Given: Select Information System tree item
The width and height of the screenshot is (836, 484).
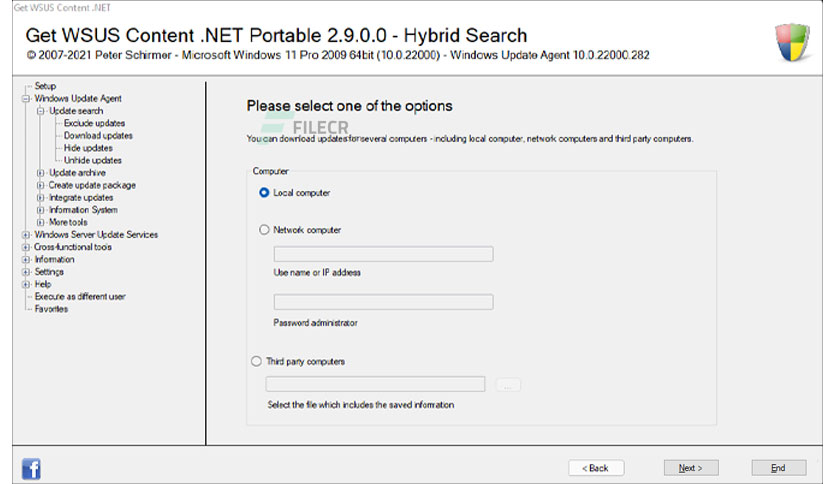Looking at the screenshot, I should [x=83, y=210].
